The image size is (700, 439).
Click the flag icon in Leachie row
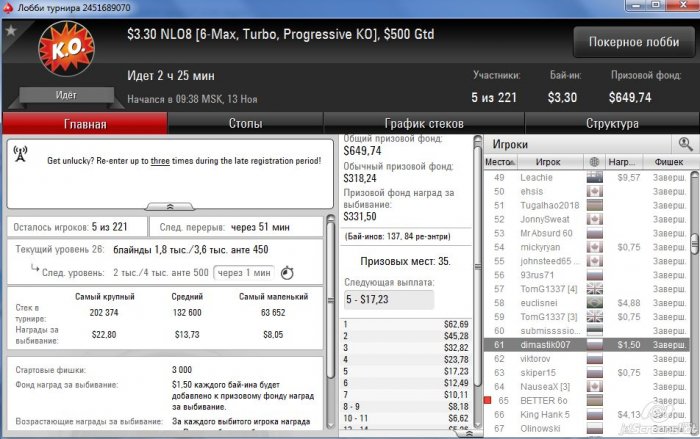click(594, 177)
